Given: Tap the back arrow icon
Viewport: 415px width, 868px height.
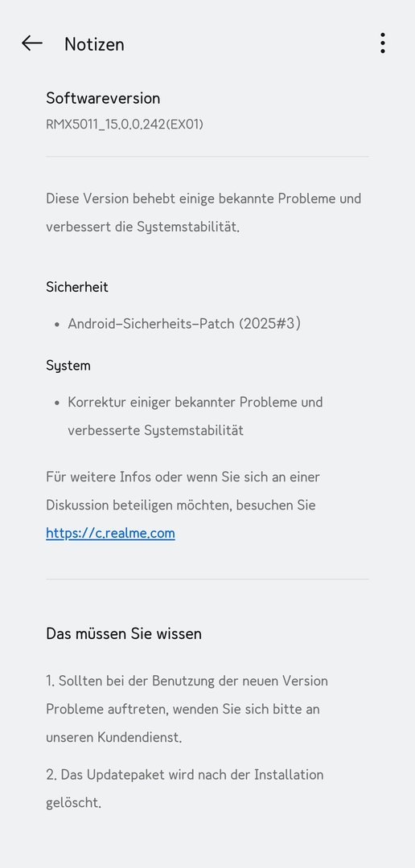Looking at the screenshot, I should (x=32, y=43).
